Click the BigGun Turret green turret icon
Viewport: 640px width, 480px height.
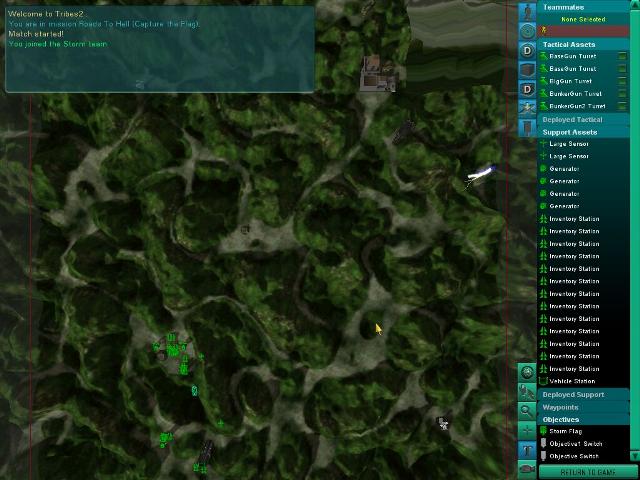pyautogui.click(x=543, y=81)
